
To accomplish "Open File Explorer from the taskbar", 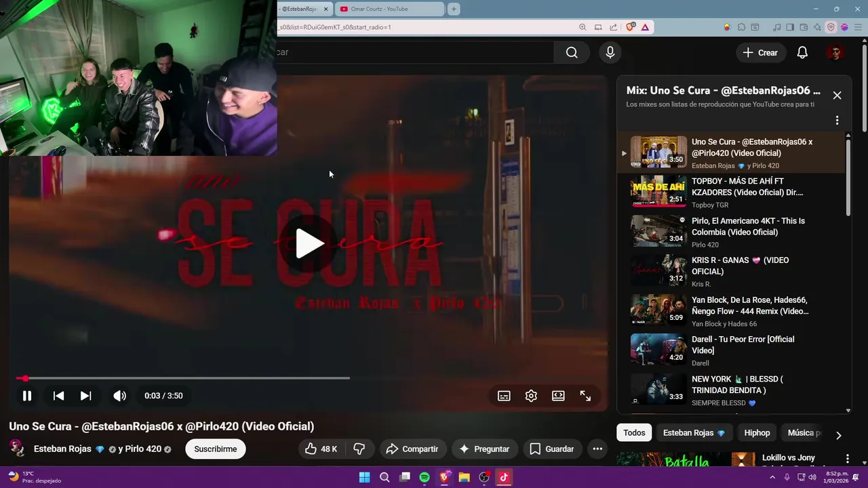I will tap(464, 477).
